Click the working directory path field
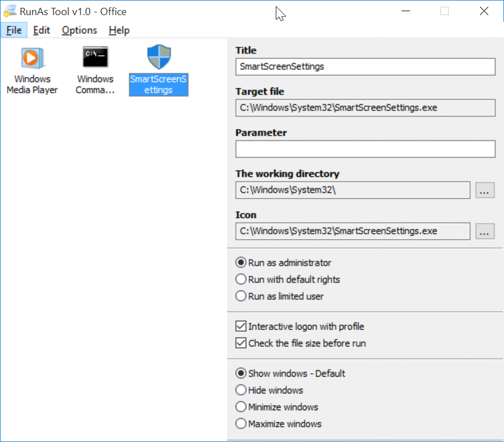 (x=352, y=190)
